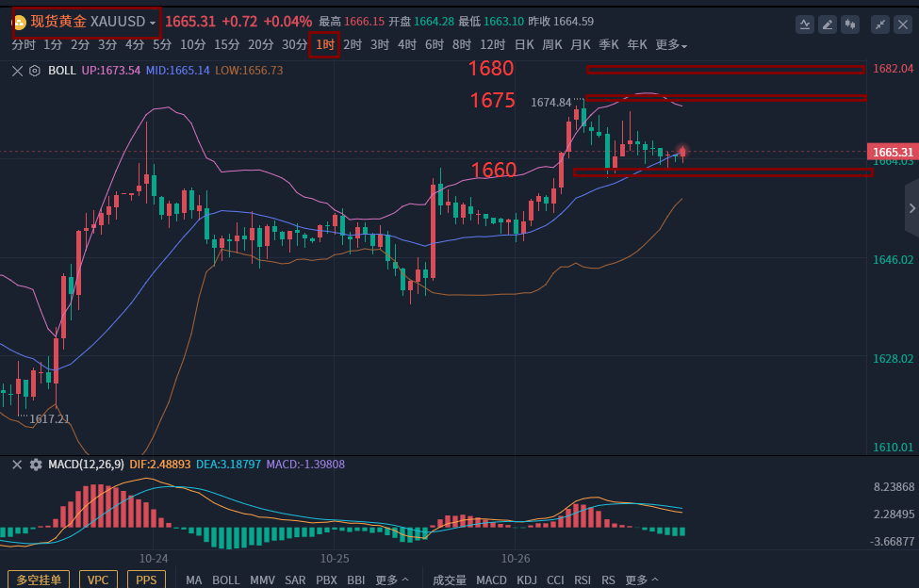Click the shrink chart arrows icon
Screen dimensions: 919x588
coord(879,24)
